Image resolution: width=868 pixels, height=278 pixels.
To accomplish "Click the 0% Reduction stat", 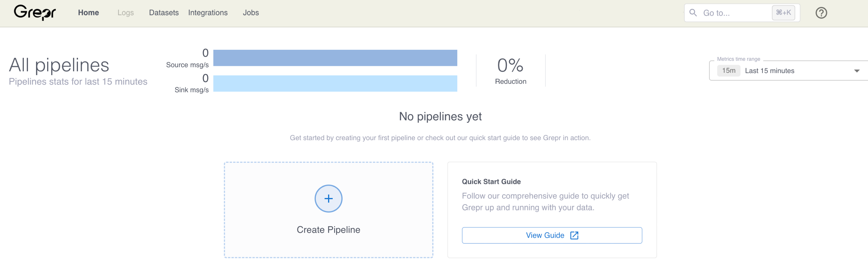I will [510, 71].
